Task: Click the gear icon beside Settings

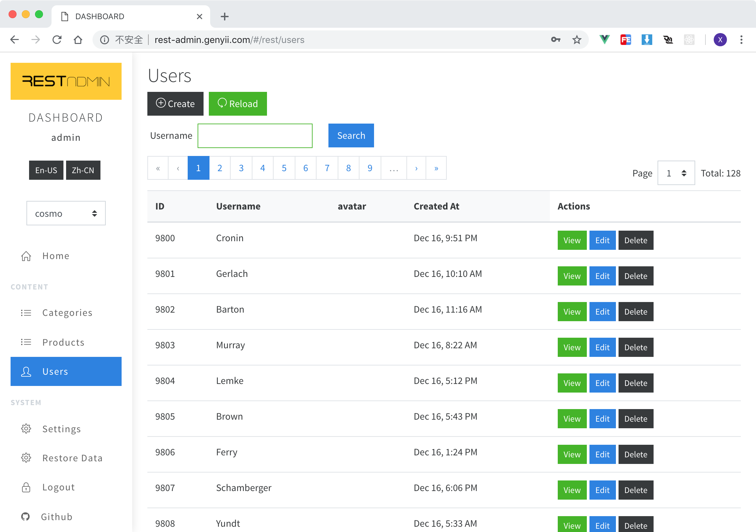Action: click(26, 429)
